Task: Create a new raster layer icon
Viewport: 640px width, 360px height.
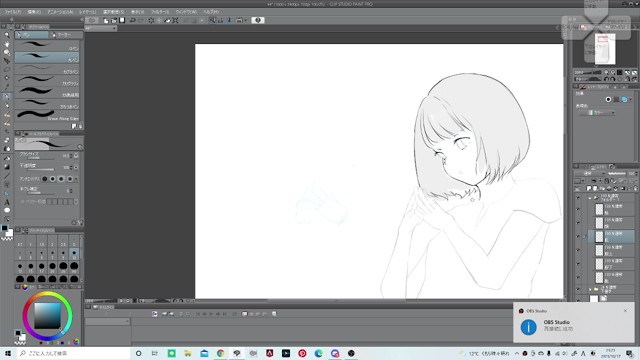Action: click(x=589, y=189)
